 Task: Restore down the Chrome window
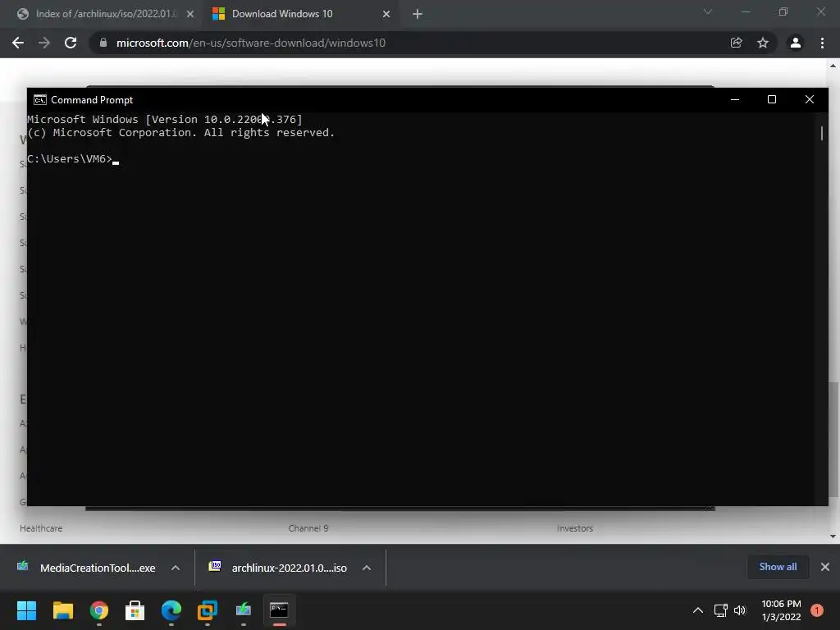point(783,11)
